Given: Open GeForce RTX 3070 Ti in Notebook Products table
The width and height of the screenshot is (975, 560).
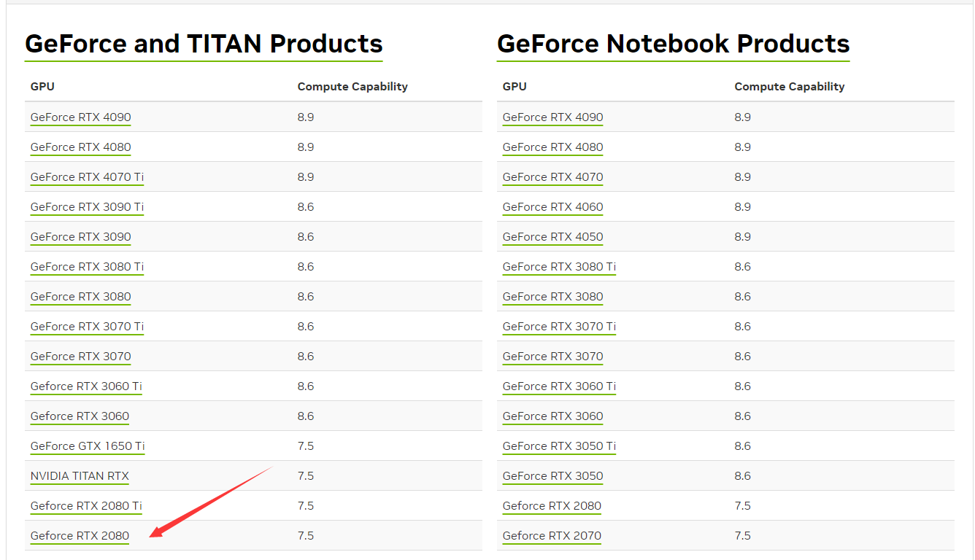Looking at the screenshot, I should click(560, 327).
